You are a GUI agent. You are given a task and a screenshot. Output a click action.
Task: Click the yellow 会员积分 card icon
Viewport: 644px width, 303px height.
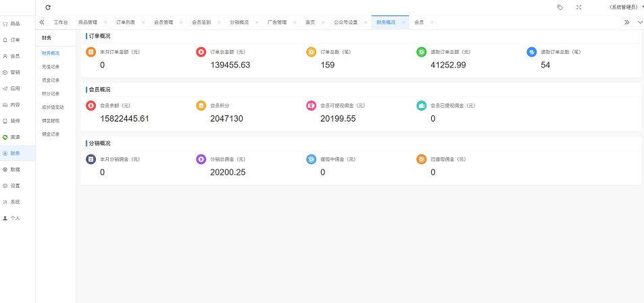[201, 105]
